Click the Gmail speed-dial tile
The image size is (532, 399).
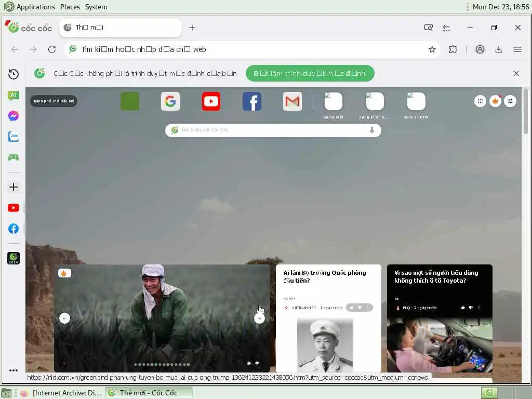292,101
